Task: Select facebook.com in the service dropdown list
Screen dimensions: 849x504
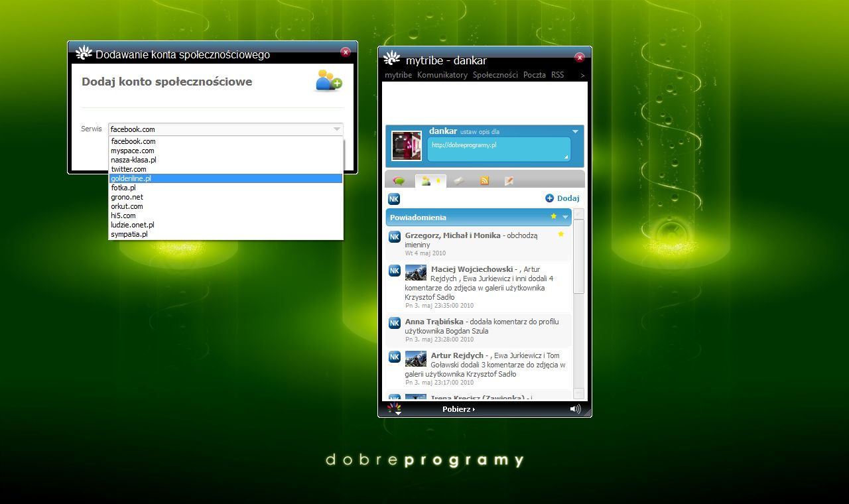Action: (x=226, y=141)
